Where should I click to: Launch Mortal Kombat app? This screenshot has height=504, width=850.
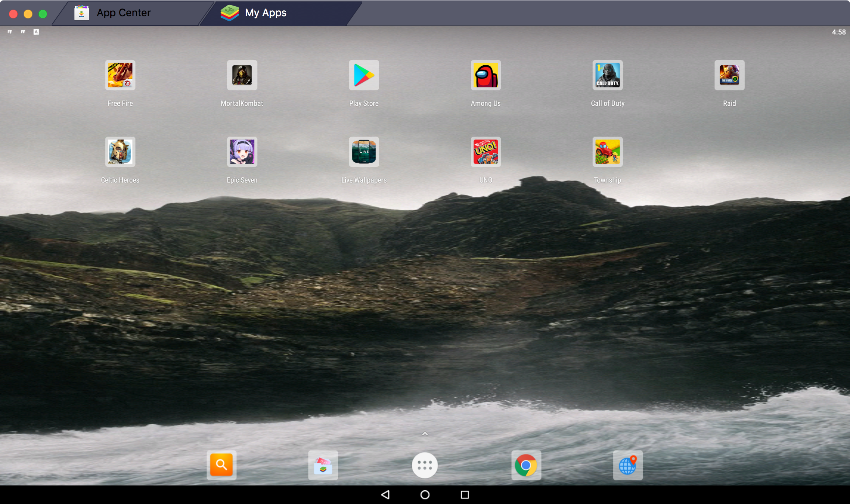[x=242, y=75]
